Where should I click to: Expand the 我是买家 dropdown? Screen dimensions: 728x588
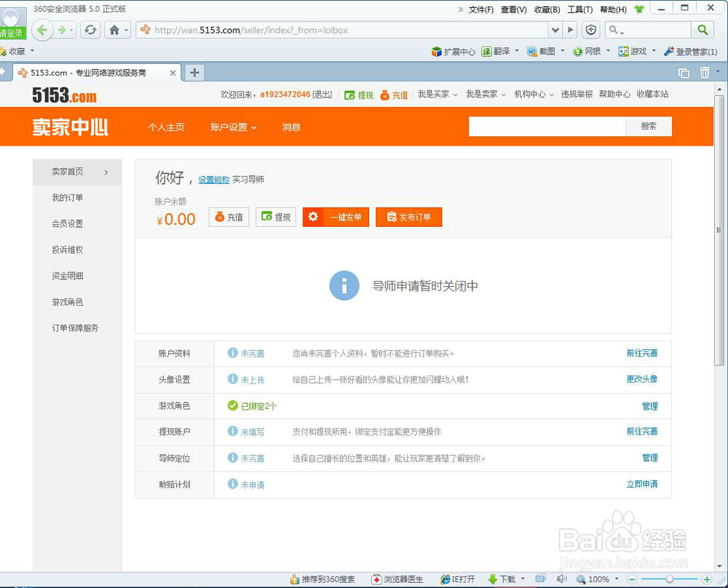click(x=438, y=94)
